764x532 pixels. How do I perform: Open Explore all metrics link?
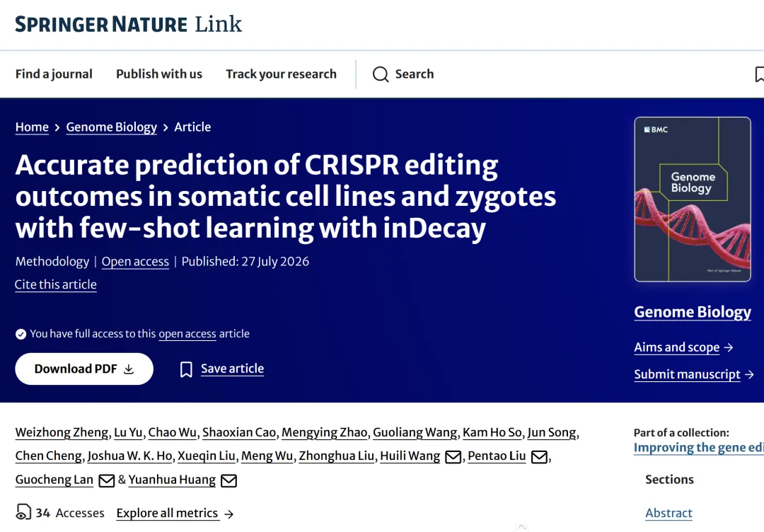coord(175,513)
